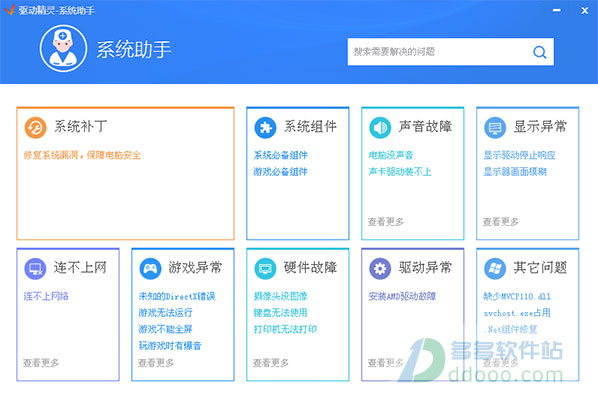Open the 显示驱动停止响应 link
This screenshot has width=598, height=418.
[519, 155]
